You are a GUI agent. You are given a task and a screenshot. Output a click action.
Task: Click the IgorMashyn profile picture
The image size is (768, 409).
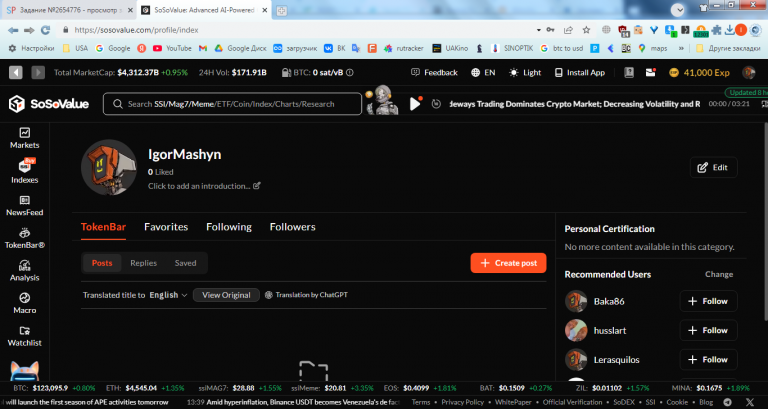109,167
